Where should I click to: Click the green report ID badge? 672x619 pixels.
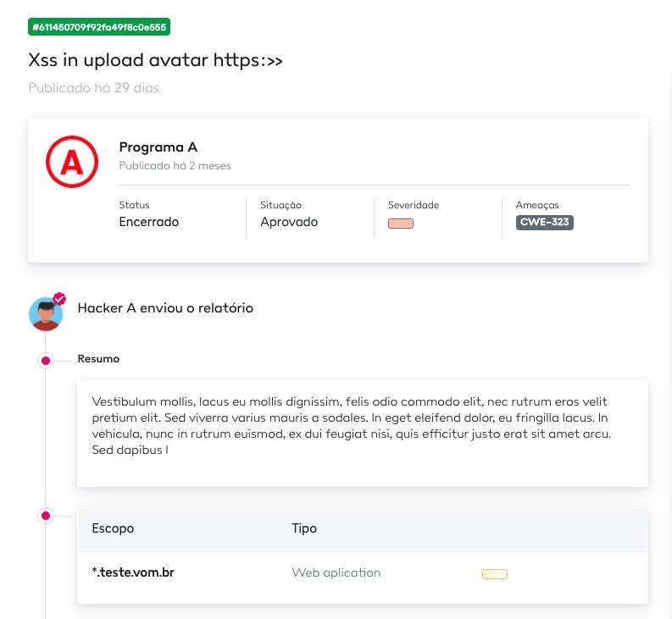[99, 27]
